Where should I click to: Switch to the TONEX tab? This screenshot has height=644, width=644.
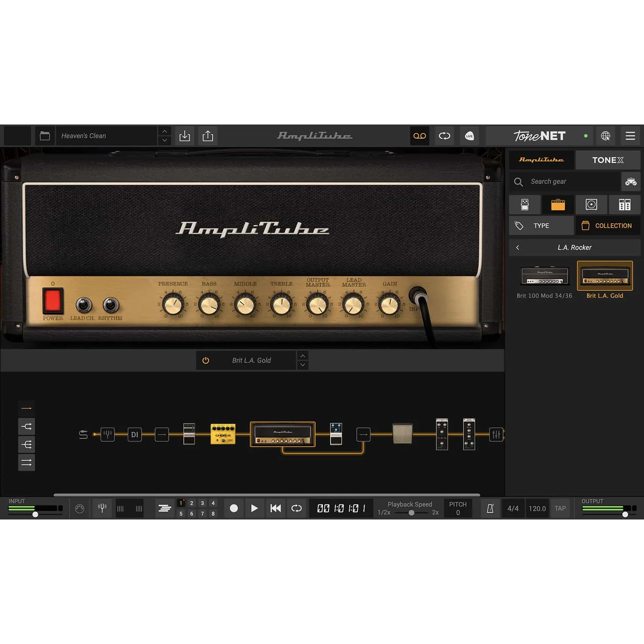click(608, 160)
